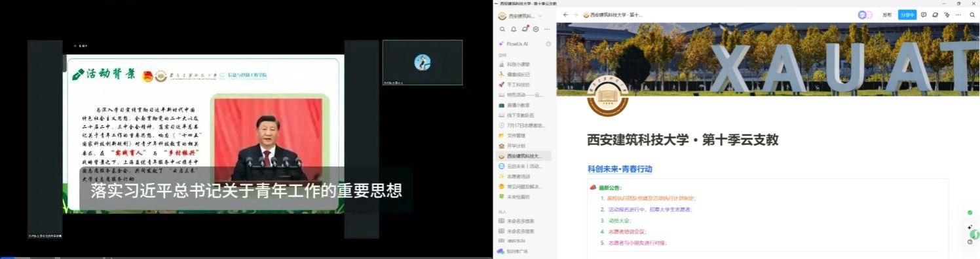Go back using the left arrow

565,14
